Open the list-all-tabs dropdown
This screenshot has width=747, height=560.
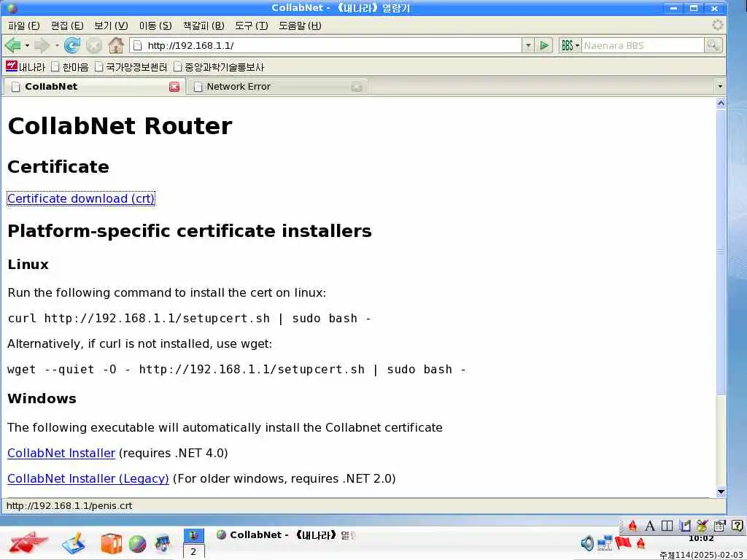pyautogui.click(x=720, y=86)
